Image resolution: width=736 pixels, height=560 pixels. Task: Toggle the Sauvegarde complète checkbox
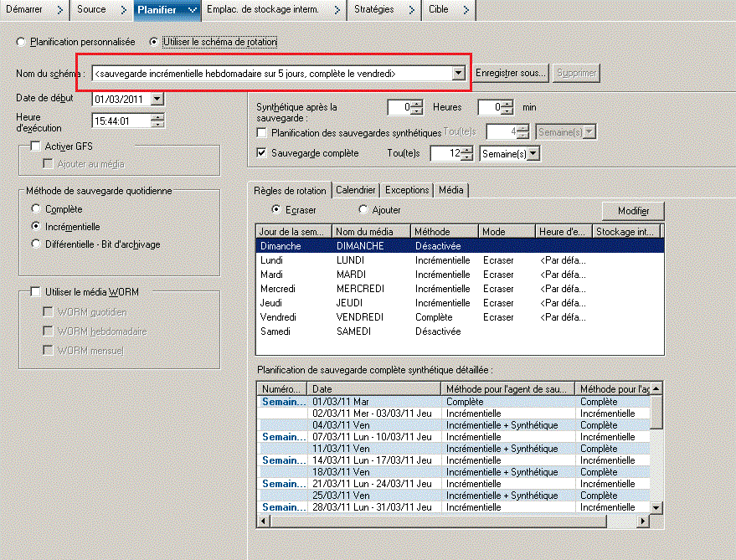coord(262,153)
